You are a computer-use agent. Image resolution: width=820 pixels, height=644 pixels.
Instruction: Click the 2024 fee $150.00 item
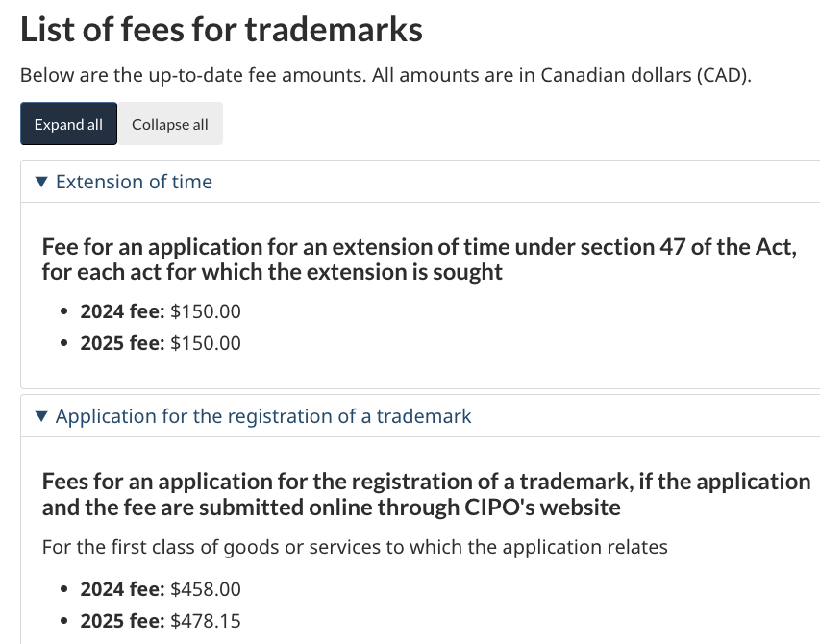pyautogui.click(x=161, y=311)
